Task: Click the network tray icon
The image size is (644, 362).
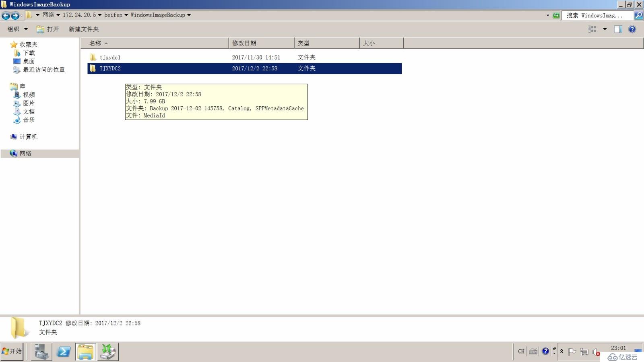Action: point(584,352)
